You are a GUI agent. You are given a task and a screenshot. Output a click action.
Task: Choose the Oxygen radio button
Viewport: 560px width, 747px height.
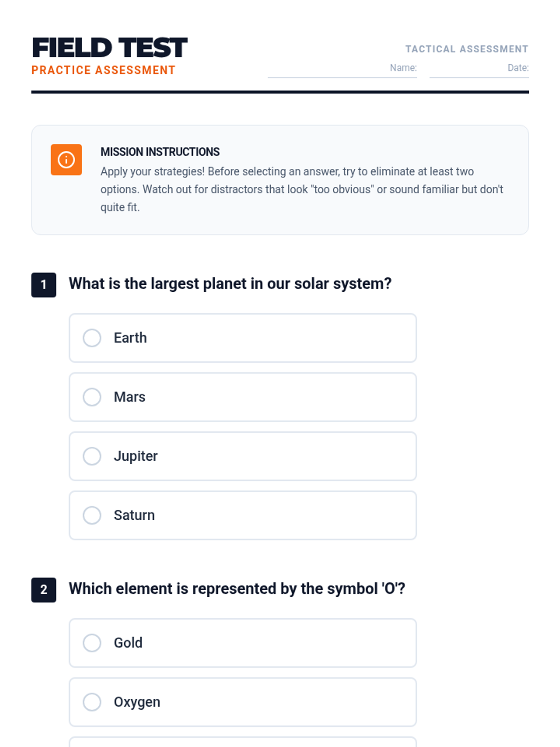point(92,702)
